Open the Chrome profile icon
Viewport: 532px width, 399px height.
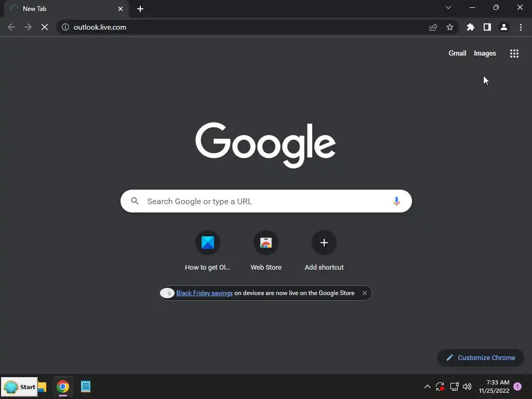pos(504,27)
